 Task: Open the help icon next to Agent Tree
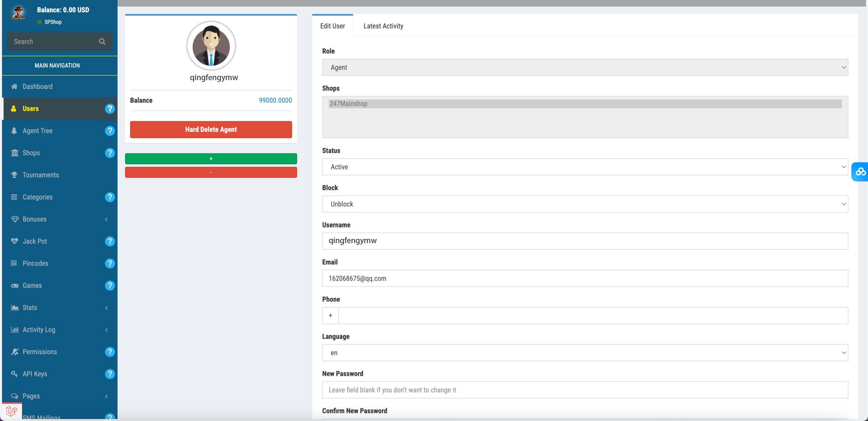pyautogui.click(x=110, y=131)
